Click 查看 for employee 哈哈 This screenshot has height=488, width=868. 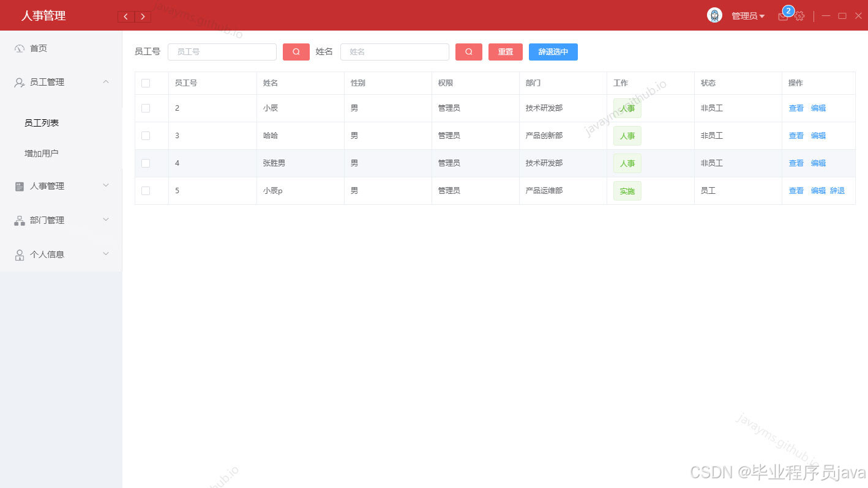(x=796, y=136)
